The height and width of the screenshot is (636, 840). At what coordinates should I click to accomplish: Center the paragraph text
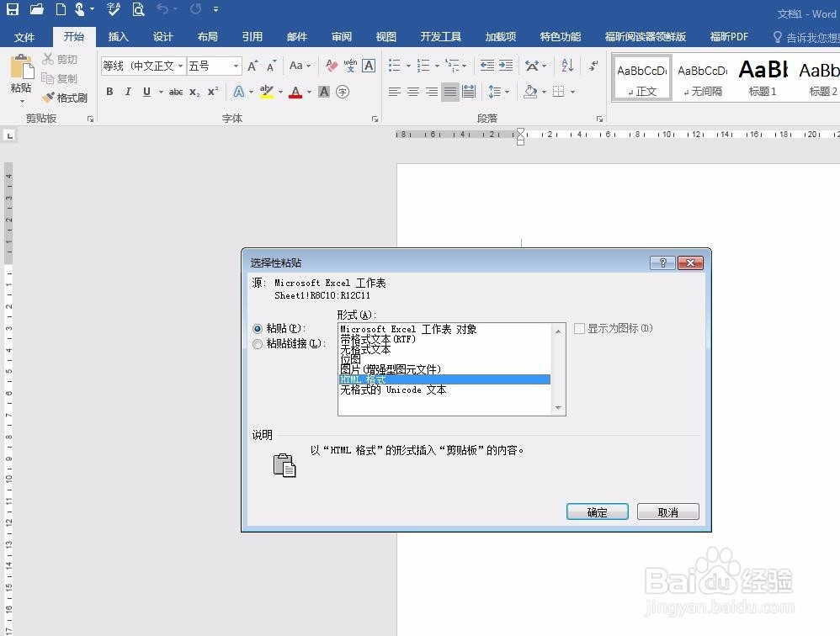click(413, 92)
